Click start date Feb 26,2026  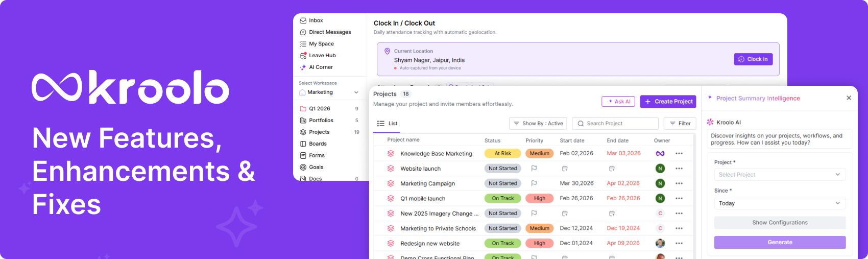[576, 198]
